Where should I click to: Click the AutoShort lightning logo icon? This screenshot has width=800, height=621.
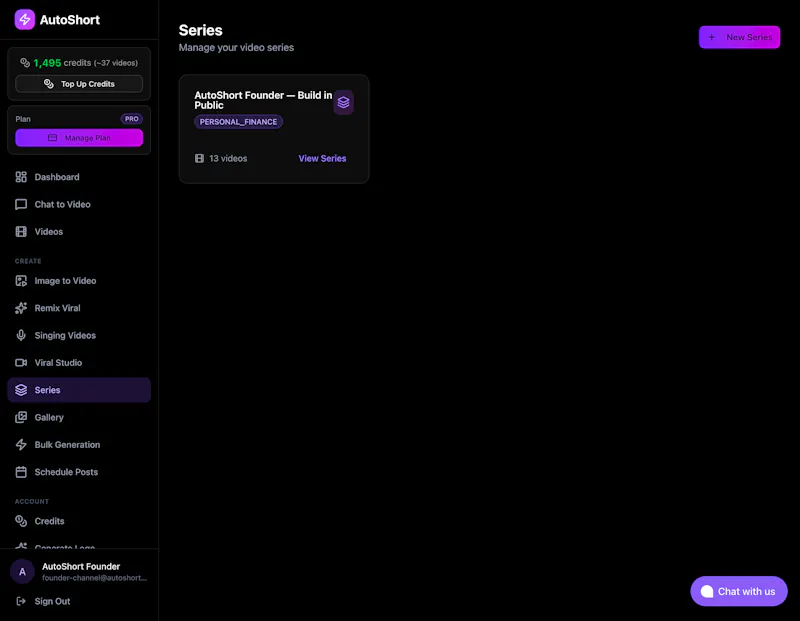pyautogui.click(x=24, y=19)
